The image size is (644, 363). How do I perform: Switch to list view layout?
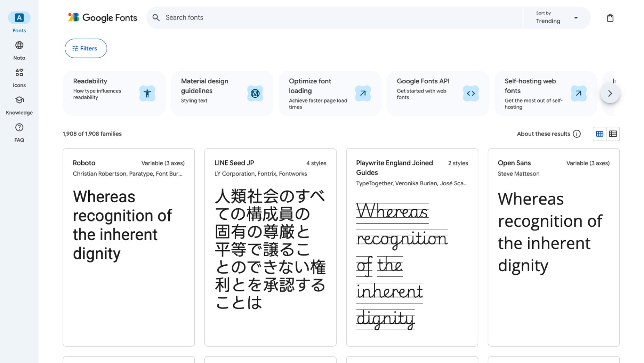coord(613,134)
